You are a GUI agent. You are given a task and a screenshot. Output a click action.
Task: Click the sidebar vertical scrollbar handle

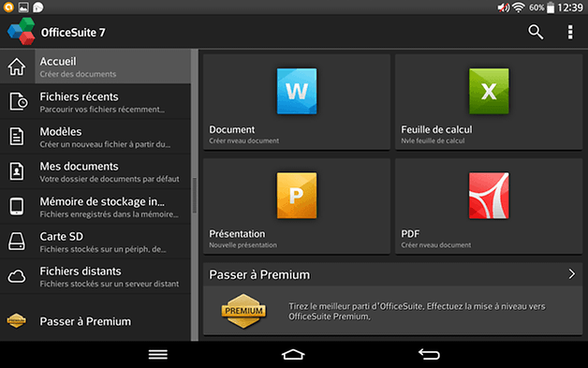pyautogui.click(x=195, y=195)
